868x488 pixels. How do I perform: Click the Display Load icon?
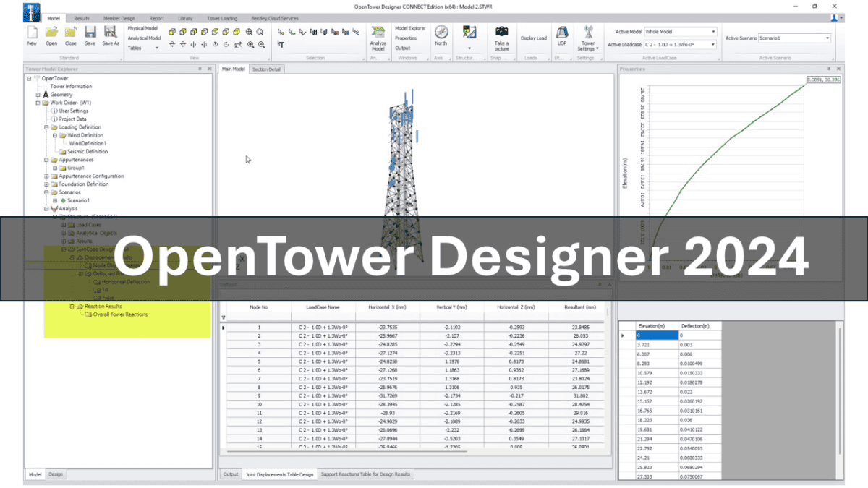click(534, 38)
